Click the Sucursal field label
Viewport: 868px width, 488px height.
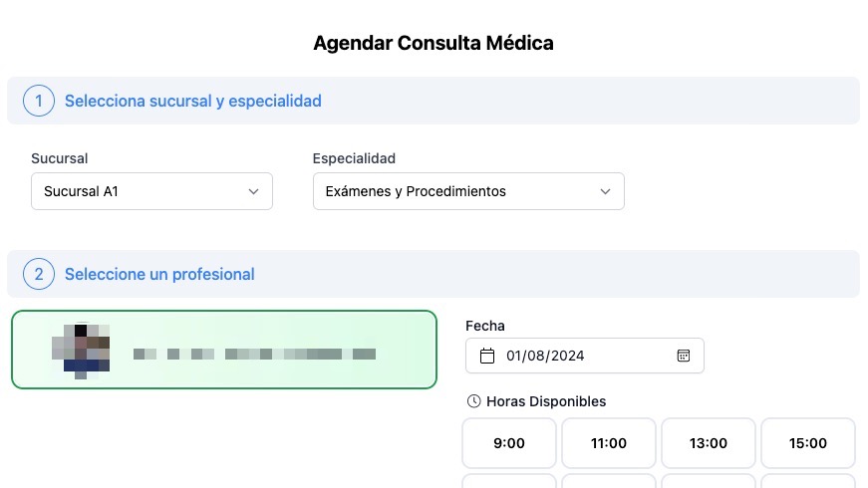coord(59,158)
